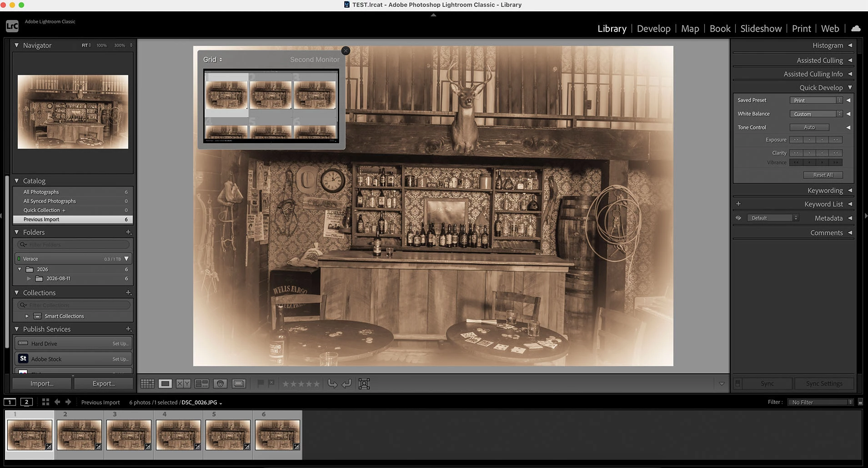Decrease Clarity by a large step

[796, 153]
